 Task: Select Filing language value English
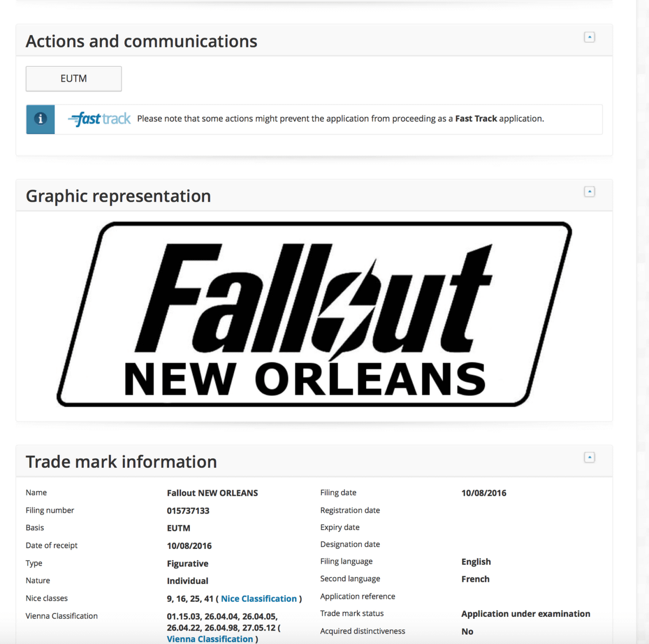click(476, 562)
